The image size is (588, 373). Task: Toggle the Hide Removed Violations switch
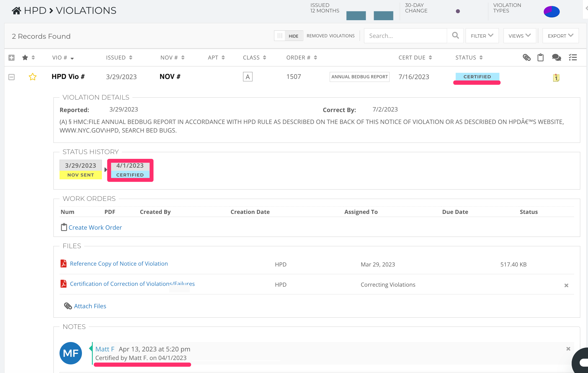(288, 36)
